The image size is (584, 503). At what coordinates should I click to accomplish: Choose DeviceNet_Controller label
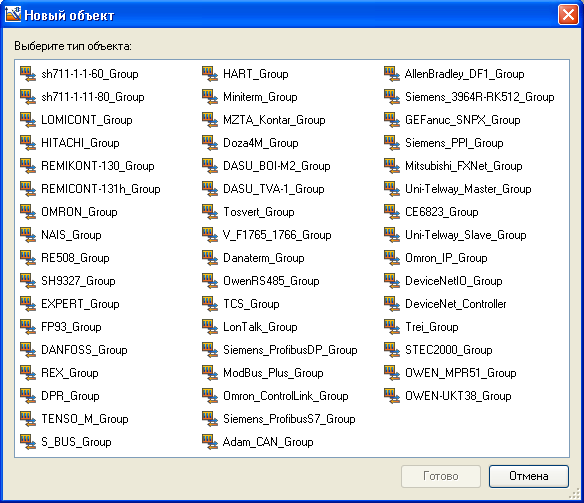point(456,304)
